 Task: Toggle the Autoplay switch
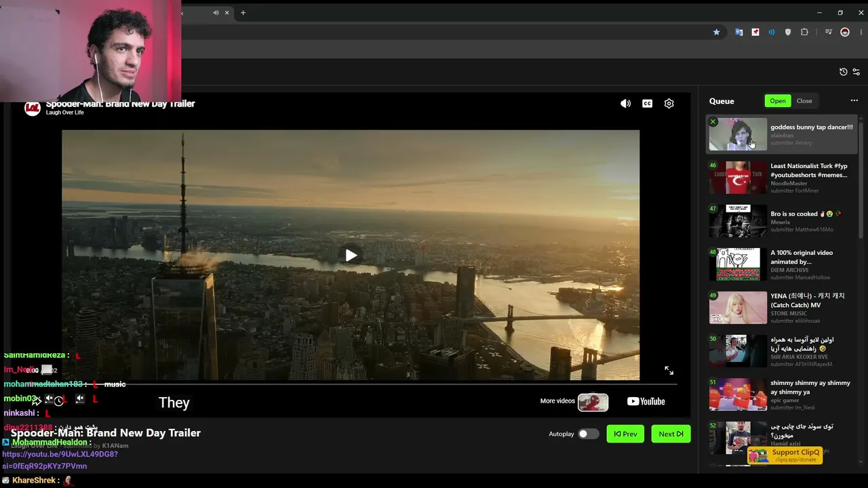[587, 434]
